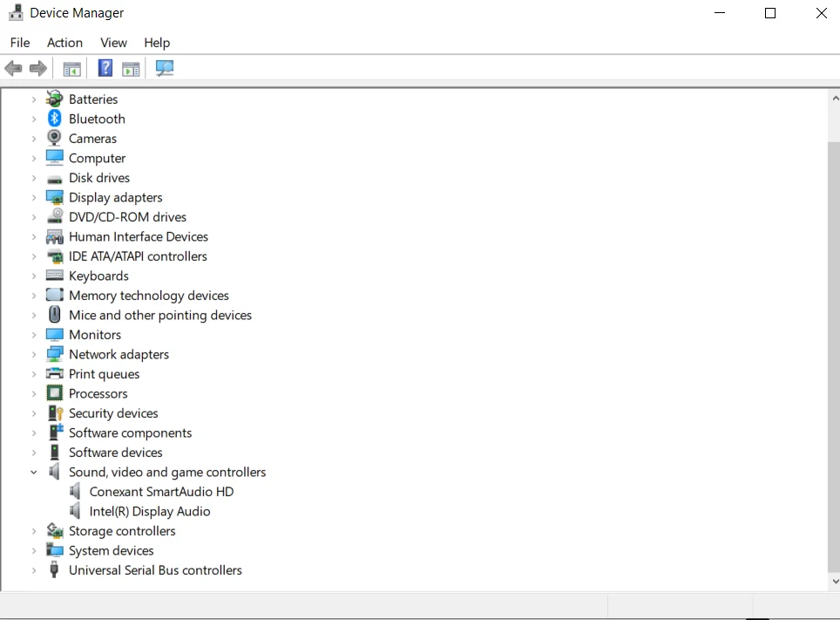Viewport: 840px width, 620px height.
Task: Collapse Sound, video and game controllers
Action: (34, 472)
